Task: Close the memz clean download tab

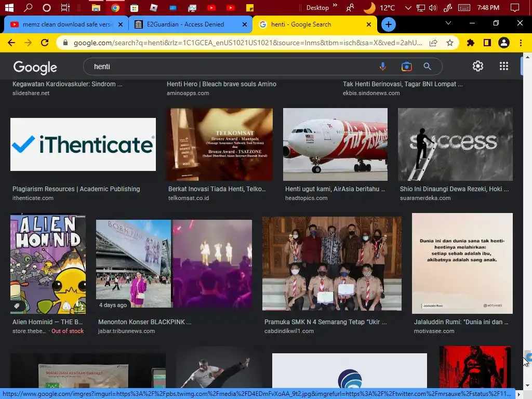Action: (120, 24)
